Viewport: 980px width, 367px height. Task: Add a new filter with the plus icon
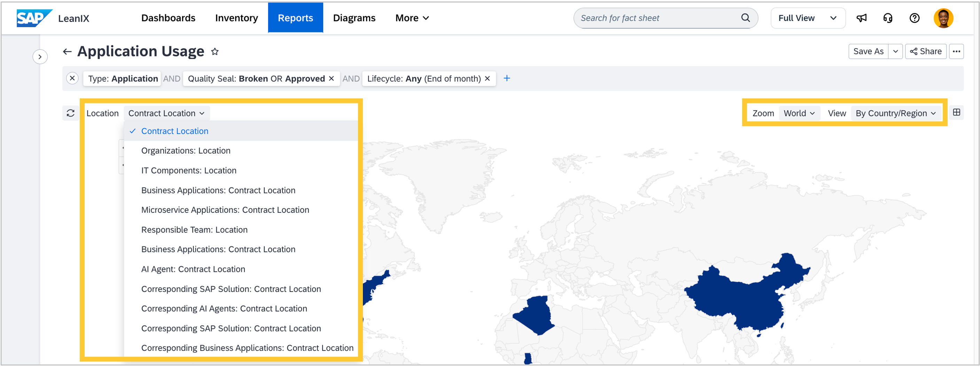[x=507, y=78]
